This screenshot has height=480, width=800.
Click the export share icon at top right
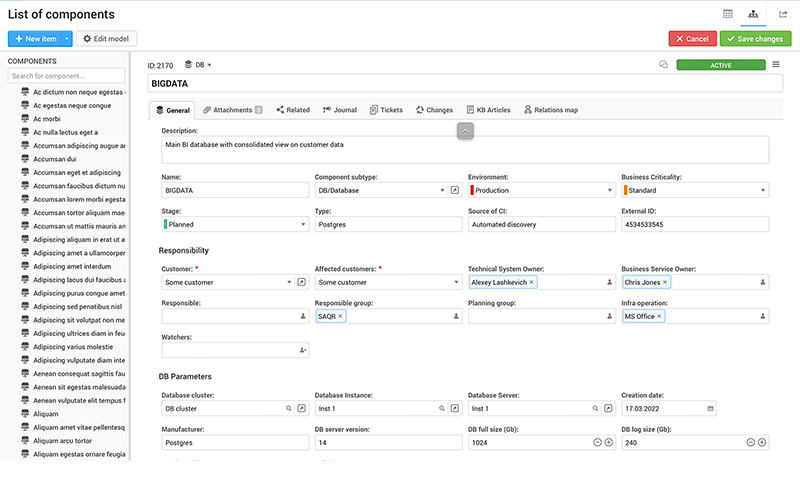[x=783, y=14]
